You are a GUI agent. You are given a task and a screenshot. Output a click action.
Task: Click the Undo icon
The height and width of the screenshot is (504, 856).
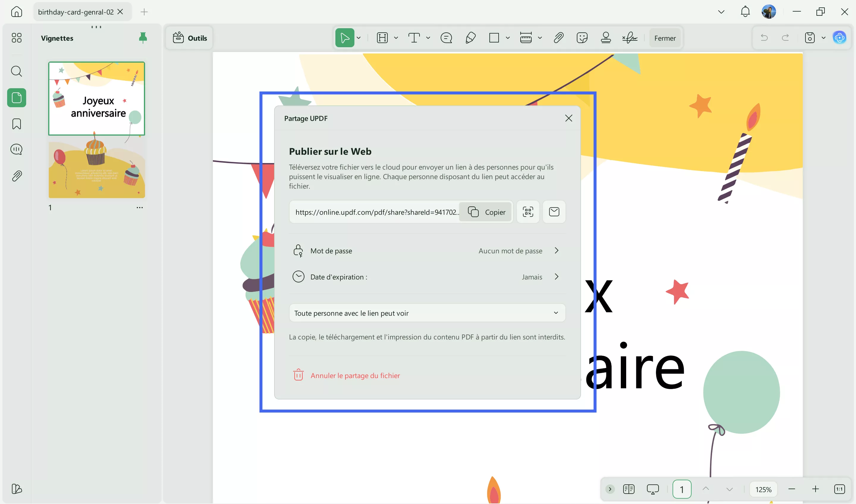(764, 37)
